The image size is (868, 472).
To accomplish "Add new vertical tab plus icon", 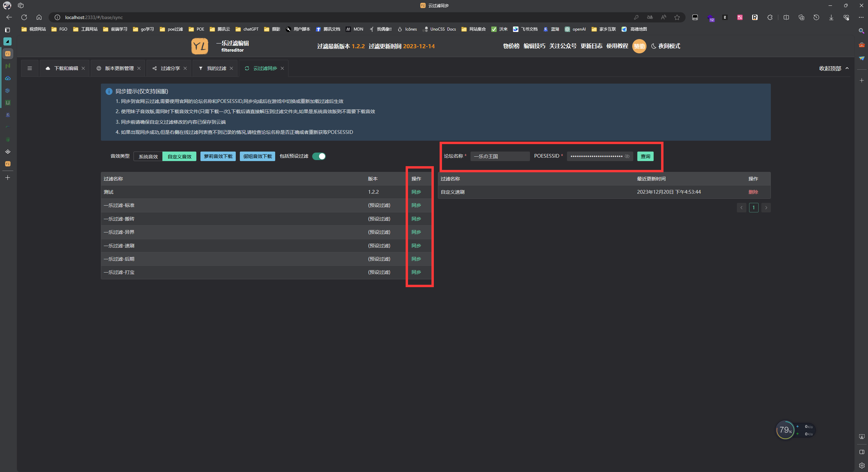I will point(7,177).
